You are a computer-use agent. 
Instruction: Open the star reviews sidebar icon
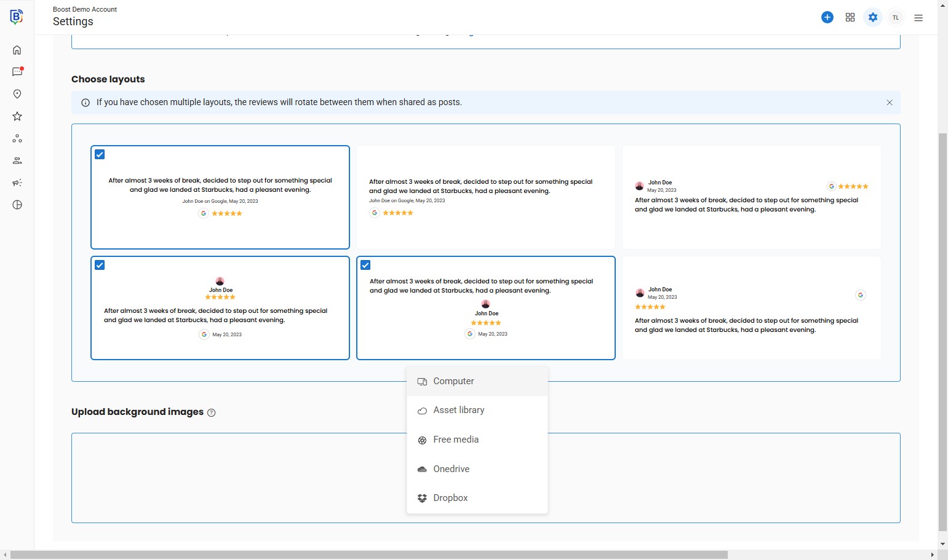(17, 116)
